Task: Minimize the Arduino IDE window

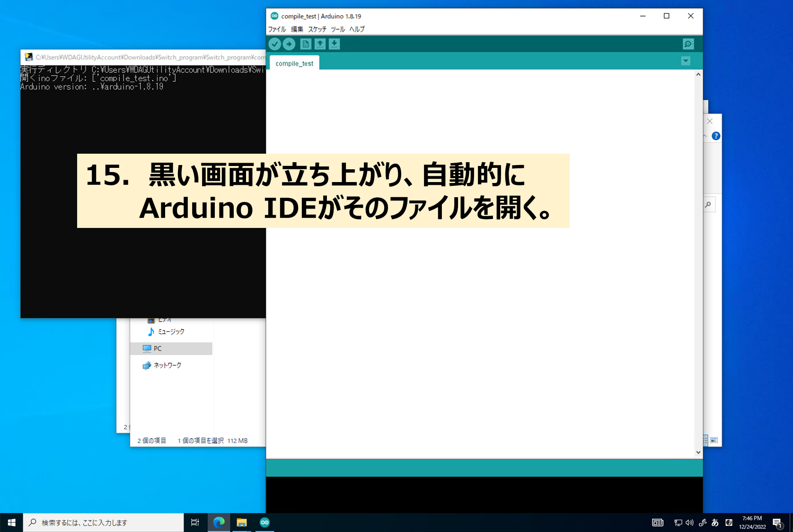Action: pyautogui.click(x=643, y=16)
